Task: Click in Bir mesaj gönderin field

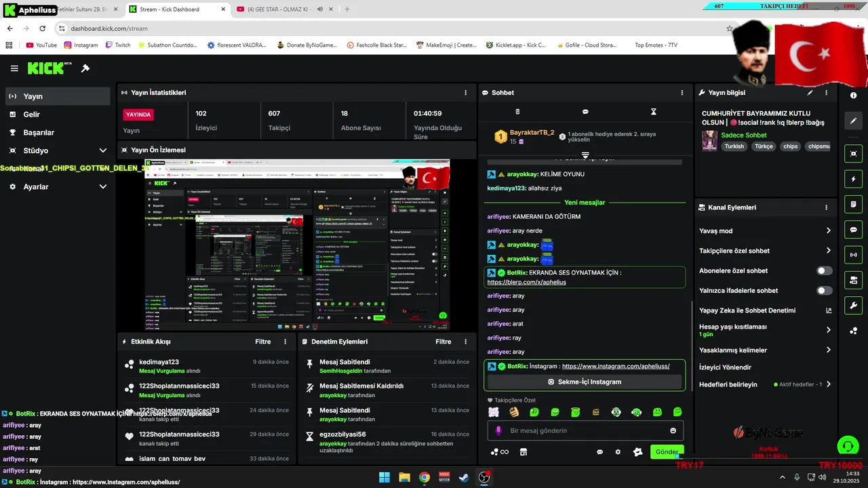Action: [x=585, y=430]
